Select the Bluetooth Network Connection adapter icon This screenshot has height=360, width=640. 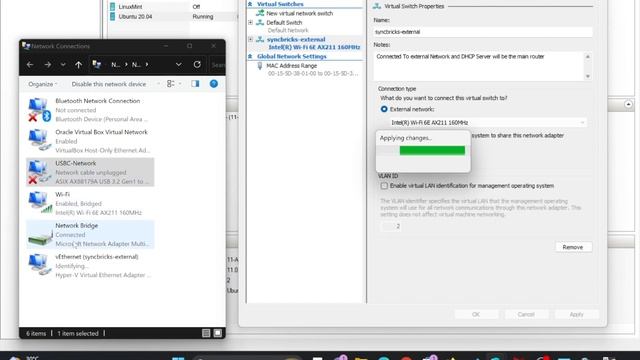39,110
